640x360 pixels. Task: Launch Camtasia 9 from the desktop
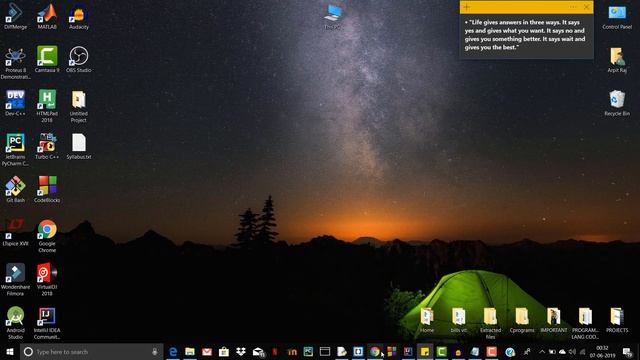tap(47, 60)
